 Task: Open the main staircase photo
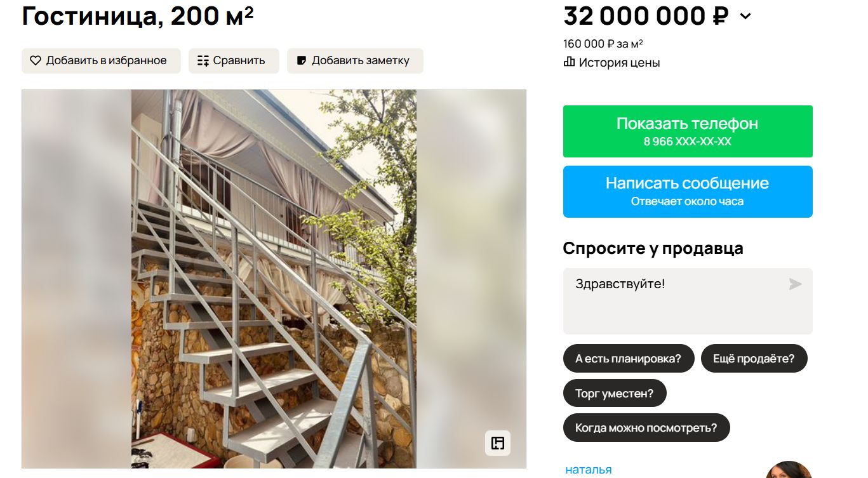274,279
